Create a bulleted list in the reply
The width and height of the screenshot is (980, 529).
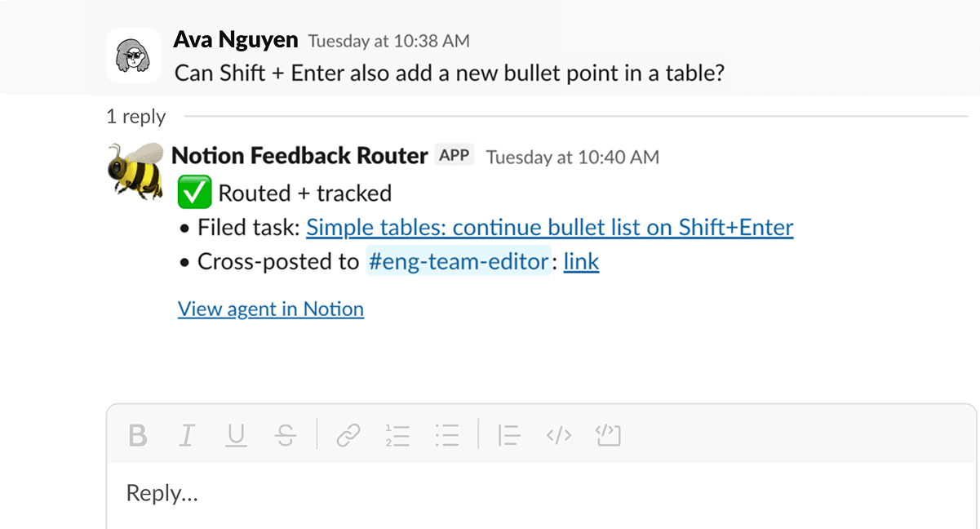(x=447, y=436)
